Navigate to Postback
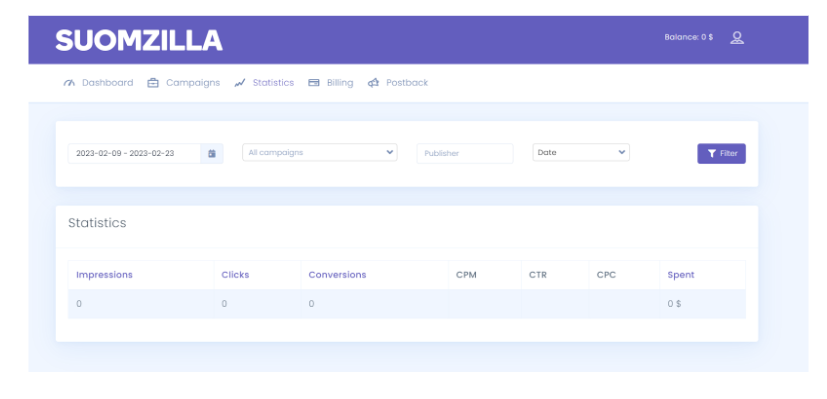 pyautogui.click(x=407, y=83)
